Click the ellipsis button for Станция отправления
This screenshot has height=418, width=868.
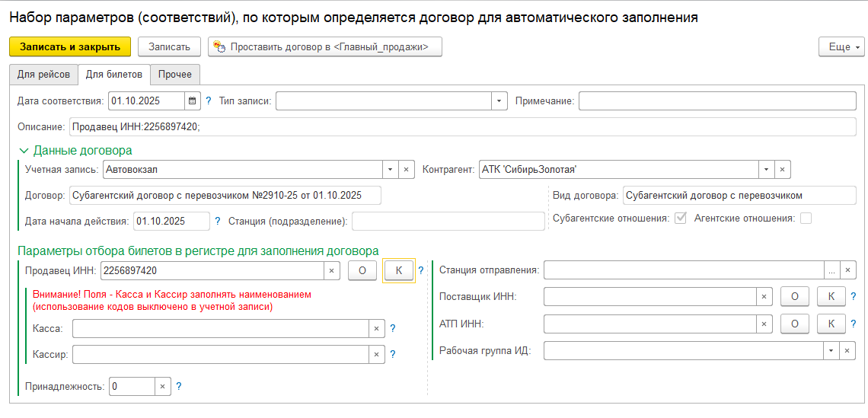(832, 270)
